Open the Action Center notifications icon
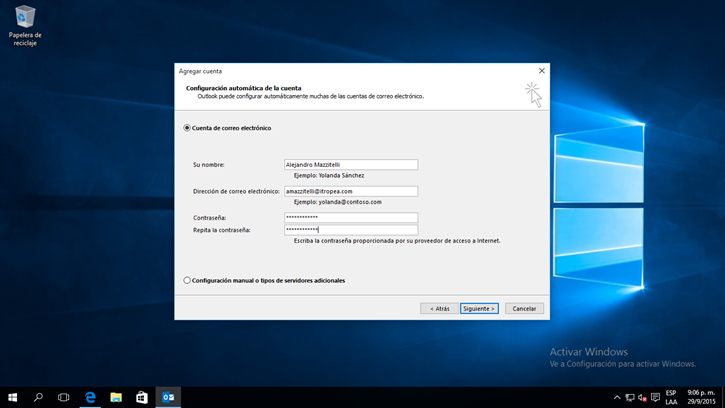 pos(655,397)
